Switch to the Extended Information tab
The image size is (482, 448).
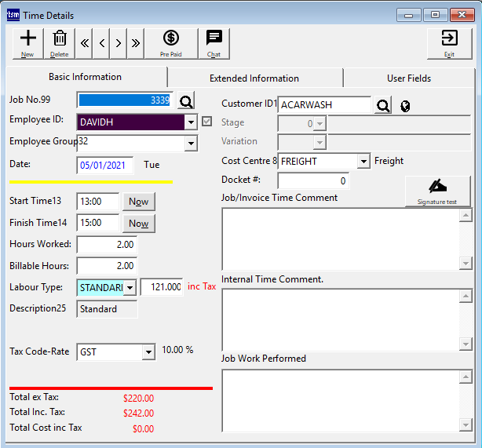254,78
